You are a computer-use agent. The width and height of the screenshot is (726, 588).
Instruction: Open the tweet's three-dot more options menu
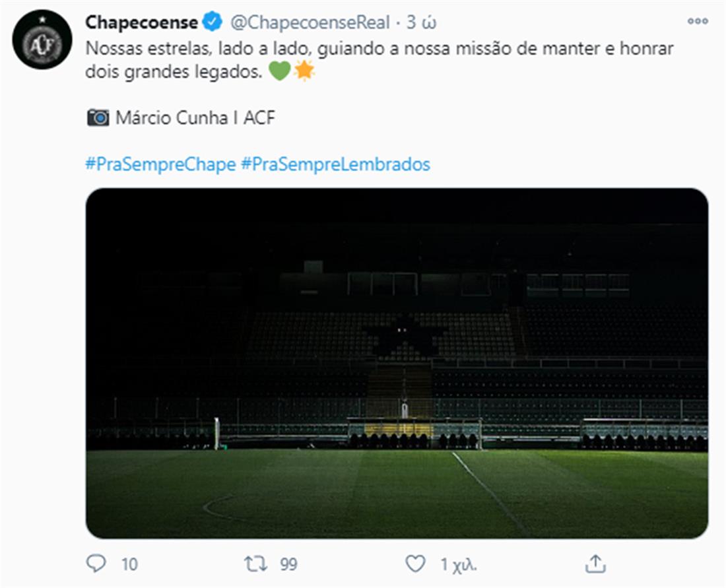[698, 21]
